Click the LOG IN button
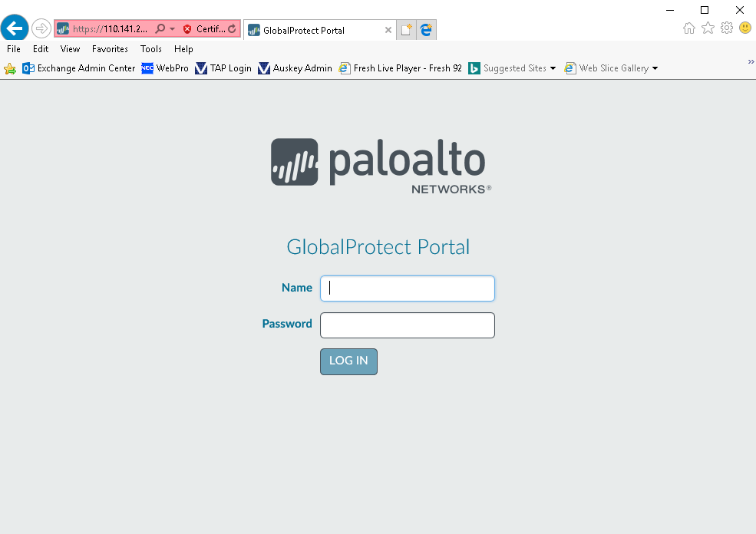Screen dimensions: 756x534 tap(348, 361)
